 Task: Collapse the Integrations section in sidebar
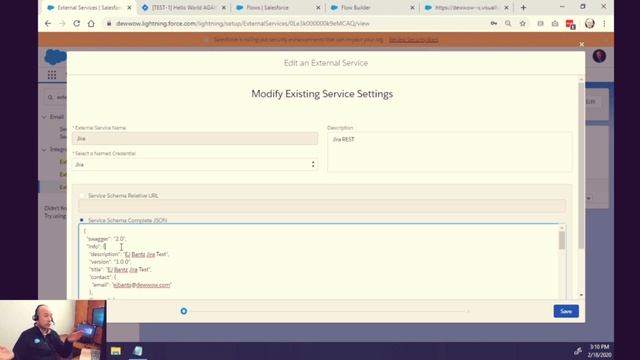[x=44, y=150]
